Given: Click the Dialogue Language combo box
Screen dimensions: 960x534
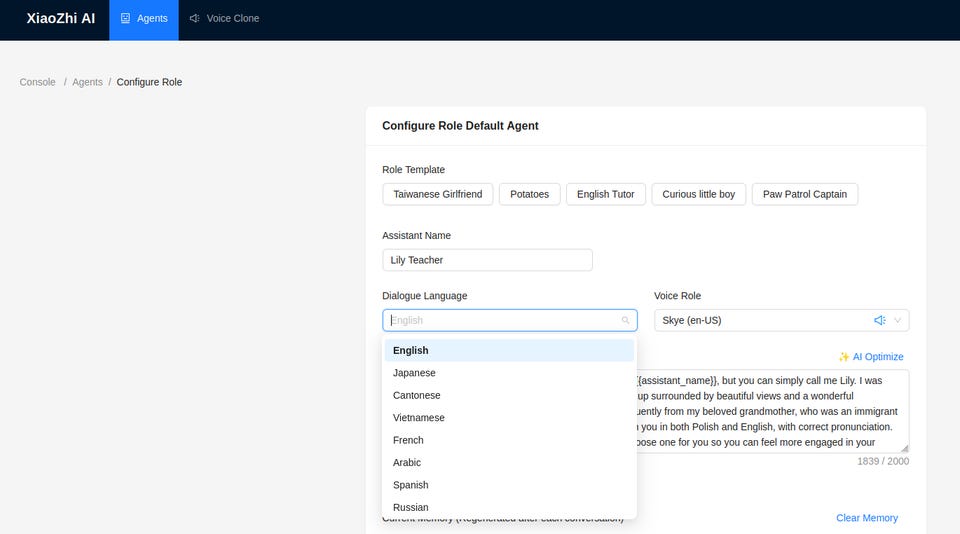Looking at the screenshot, I should [x=500, y=320].
